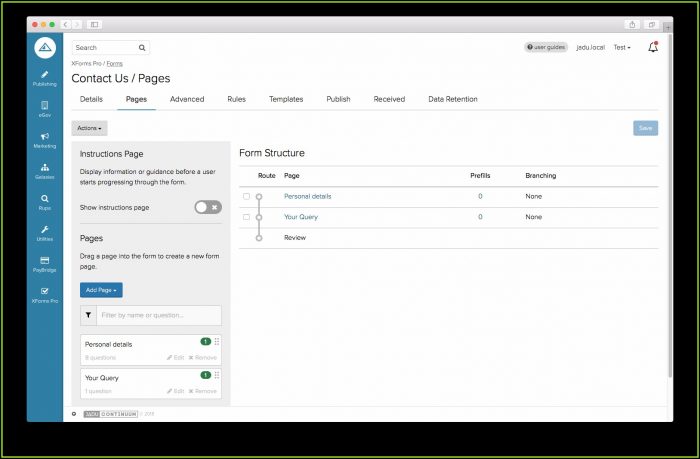Open the Actions dropdown
The width and height of the screenshot is (700, 459).
89,128
